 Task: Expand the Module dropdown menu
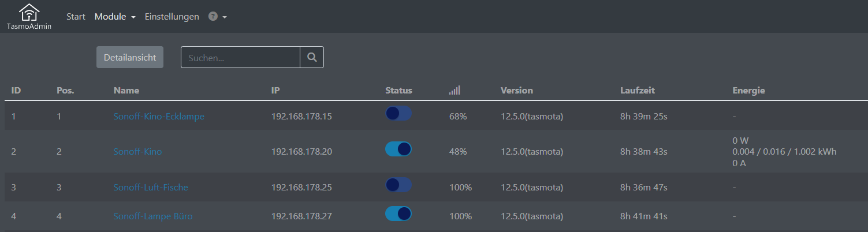tap(115, 17)
